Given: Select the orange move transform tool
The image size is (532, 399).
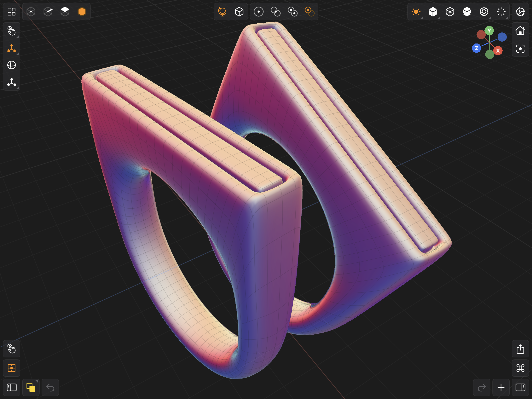Looking at the screenshot, I should [x=12, y=48].
